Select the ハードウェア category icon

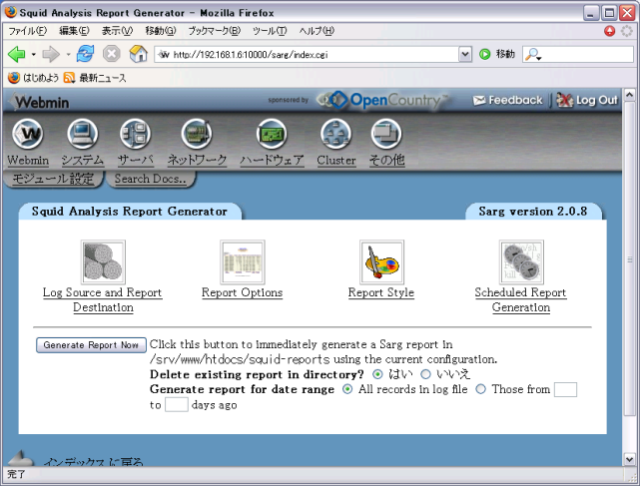coord(271,134)
